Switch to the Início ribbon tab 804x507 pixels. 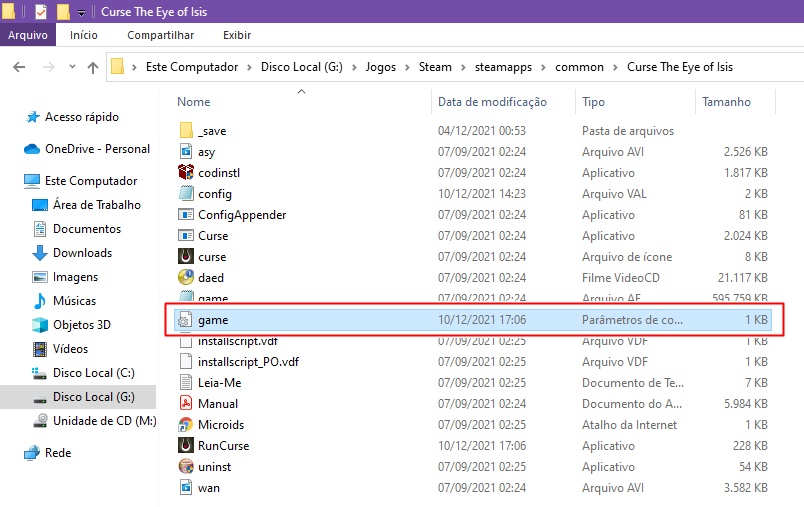(84, 35)
